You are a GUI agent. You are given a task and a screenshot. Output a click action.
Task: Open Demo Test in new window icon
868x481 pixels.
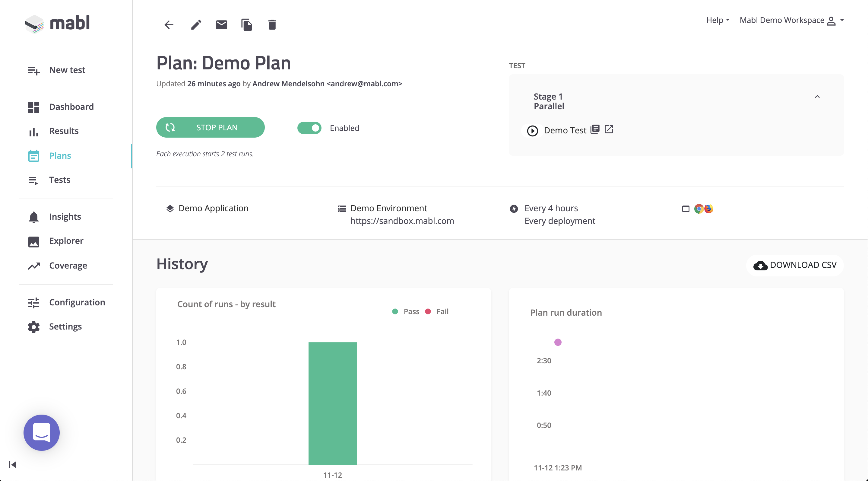609,129
